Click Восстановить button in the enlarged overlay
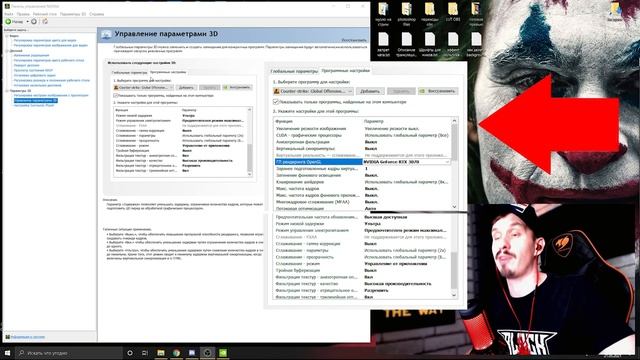640x360 pixels. pos(438,91)
